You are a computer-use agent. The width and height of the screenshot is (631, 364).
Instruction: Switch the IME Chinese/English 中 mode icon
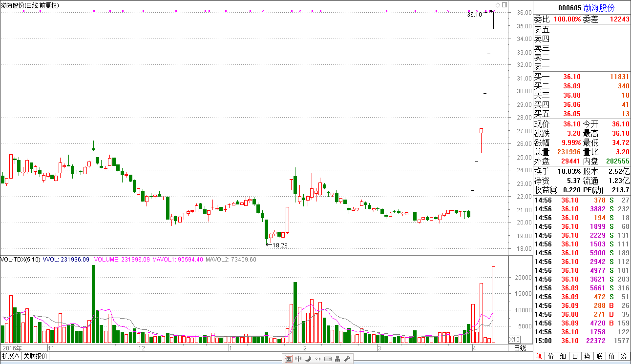[x=298, y=359]
